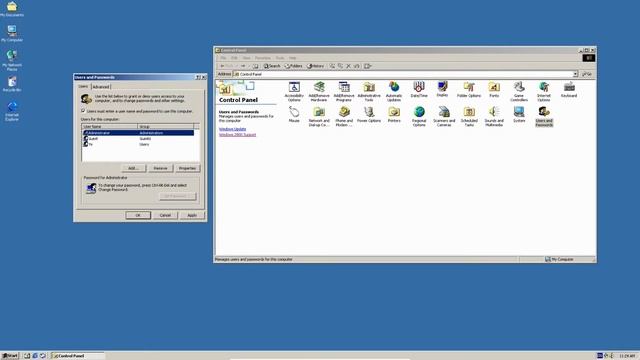The image size is (640, 360).
Task: Click the Group column header
Action: click(x=166, y=127)
